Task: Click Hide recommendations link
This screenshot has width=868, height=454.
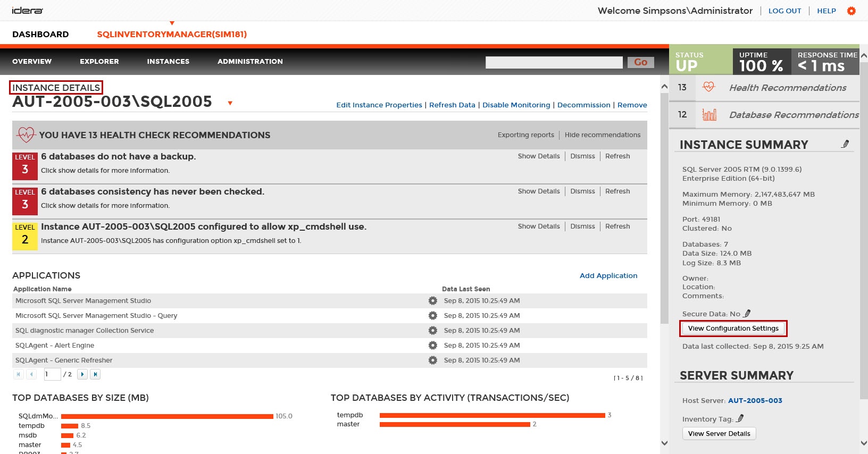Action: (x=603, y=135)
